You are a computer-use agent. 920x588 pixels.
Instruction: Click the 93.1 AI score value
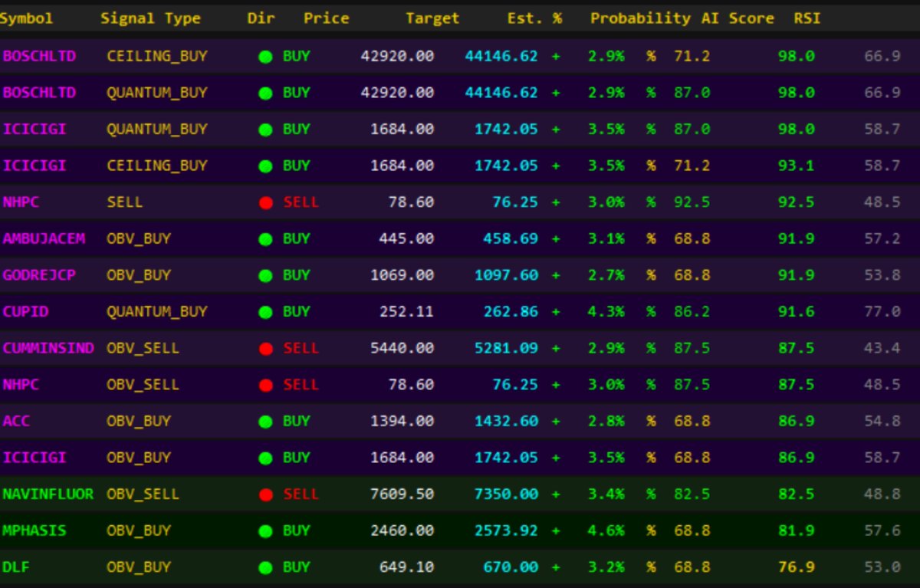[x=796, y=165]
